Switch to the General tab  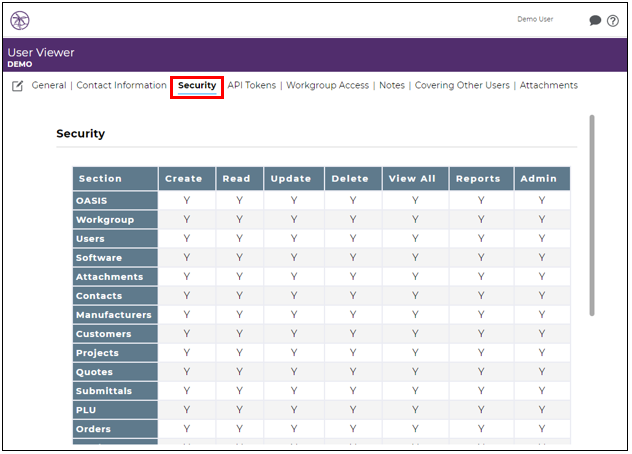click(x=49, y=85)
